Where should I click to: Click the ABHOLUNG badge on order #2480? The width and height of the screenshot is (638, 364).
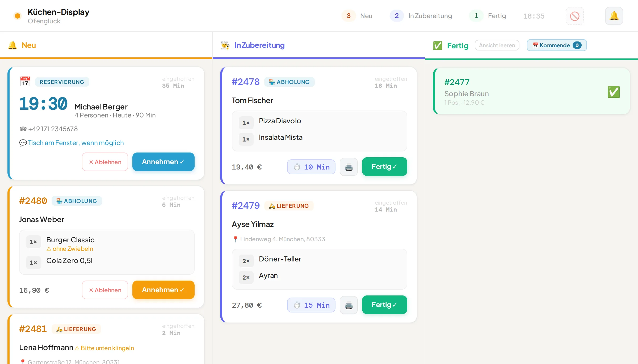(x=77, y=201)
